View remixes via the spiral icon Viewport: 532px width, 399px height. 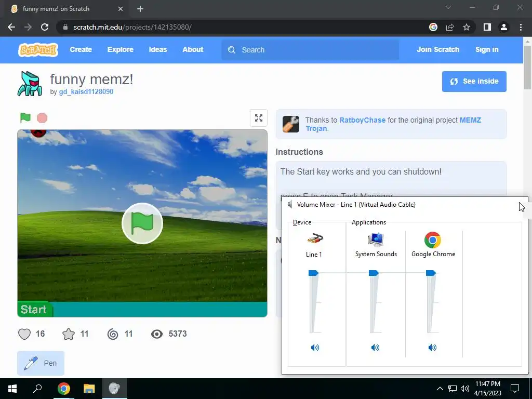[x=113, y=334]
